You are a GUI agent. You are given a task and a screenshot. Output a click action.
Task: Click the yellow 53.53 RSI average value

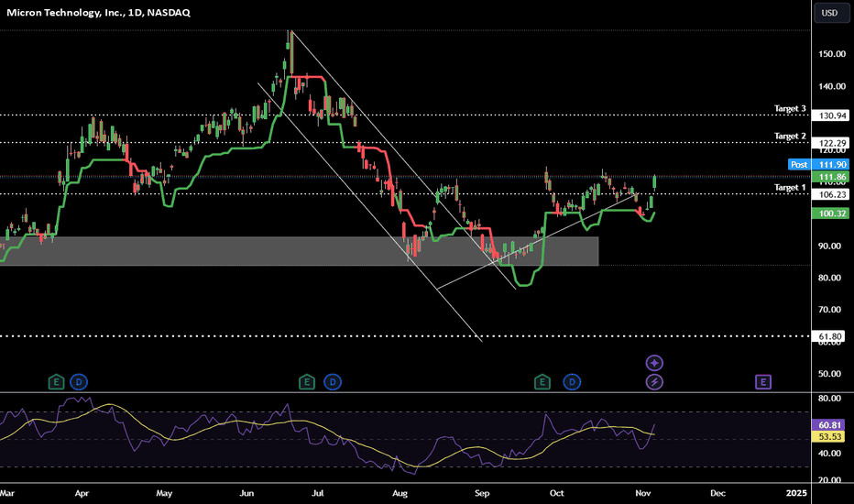point(830,436)
